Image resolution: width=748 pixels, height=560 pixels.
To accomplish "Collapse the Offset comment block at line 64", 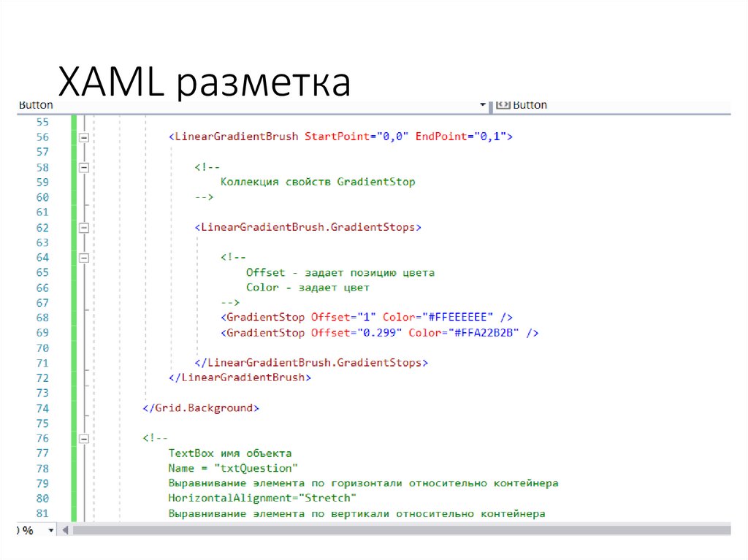I will click(85, 257).
